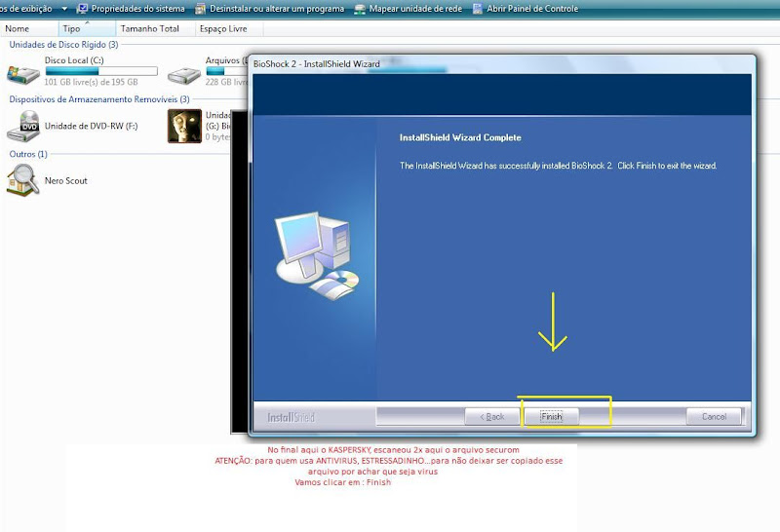
Task: Sort by Tamanho Total column header
Action: 155,29
